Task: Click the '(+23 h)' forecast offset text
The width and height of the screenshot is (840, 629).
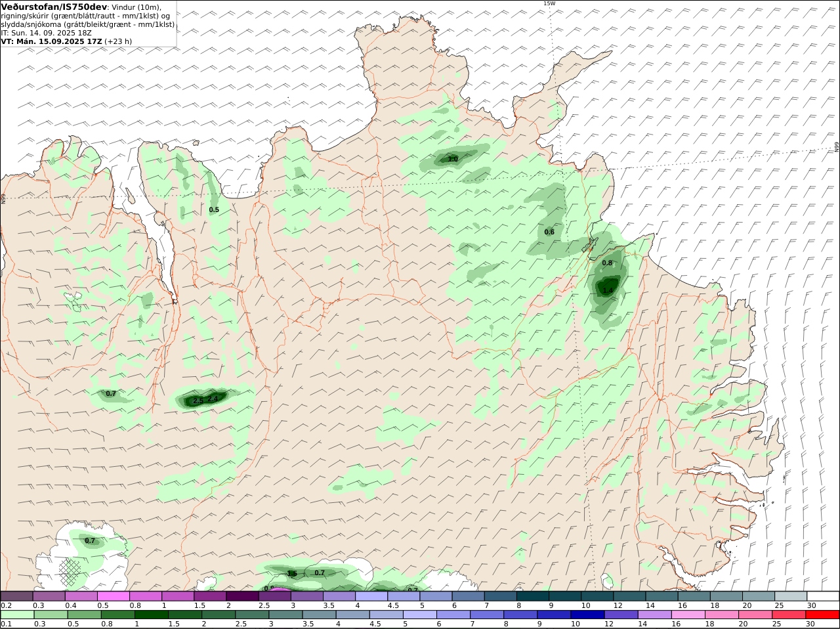Action: [x=118, y=41]
